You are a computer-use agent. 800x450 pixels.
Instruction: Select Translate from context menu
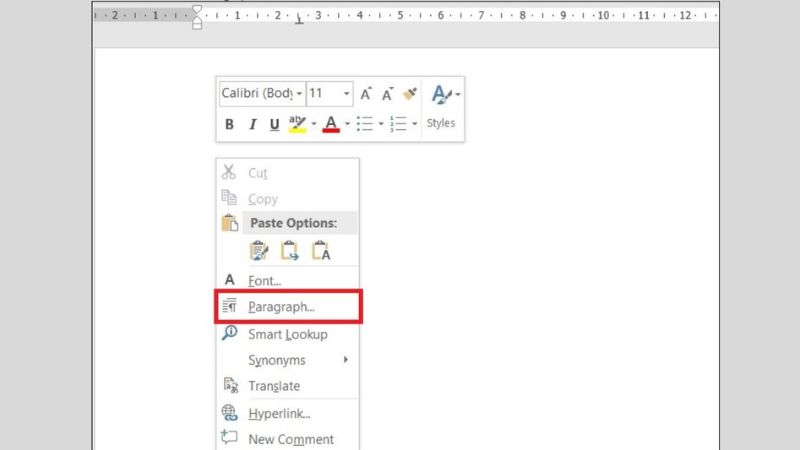point(288,386)
